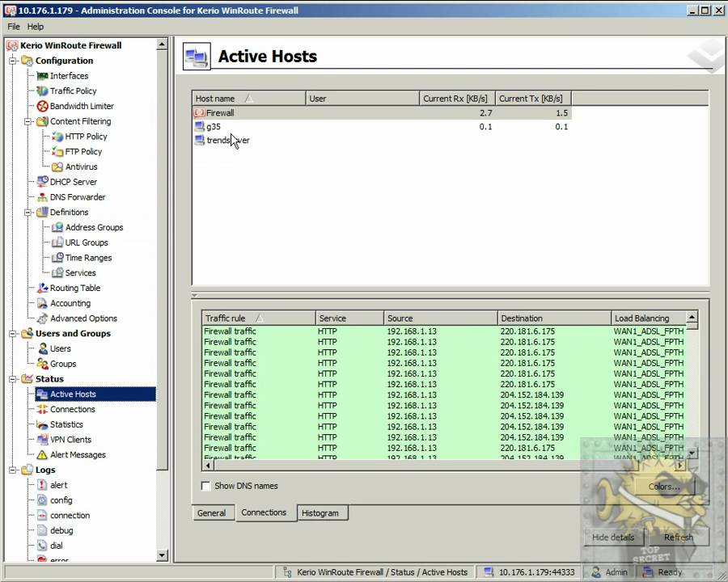The width and height of the screenshot is (728, 582).
Task: Open Bandwidth Limiter icon
Action: [42, 106]
